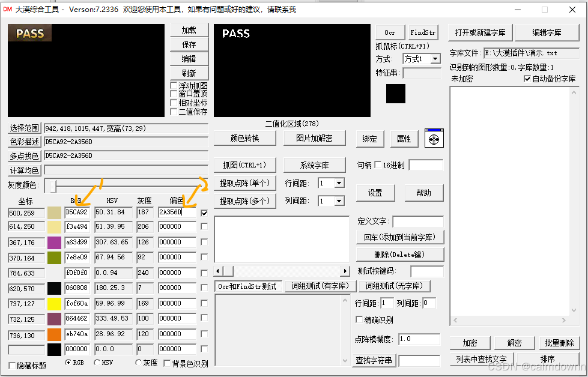Click the 选择范围 button
The height and width of the screenshot is (377, 588).
25,128
